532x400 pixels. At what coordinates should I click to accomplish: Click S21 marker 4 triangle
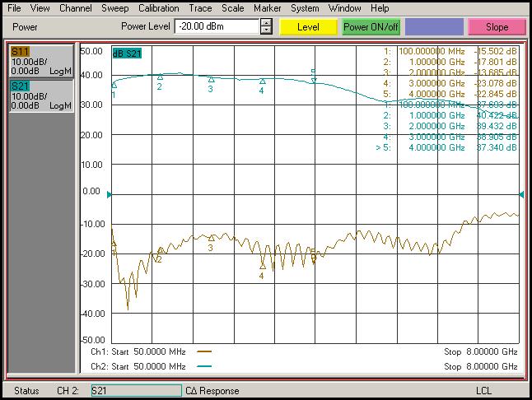tap(262, 81)
